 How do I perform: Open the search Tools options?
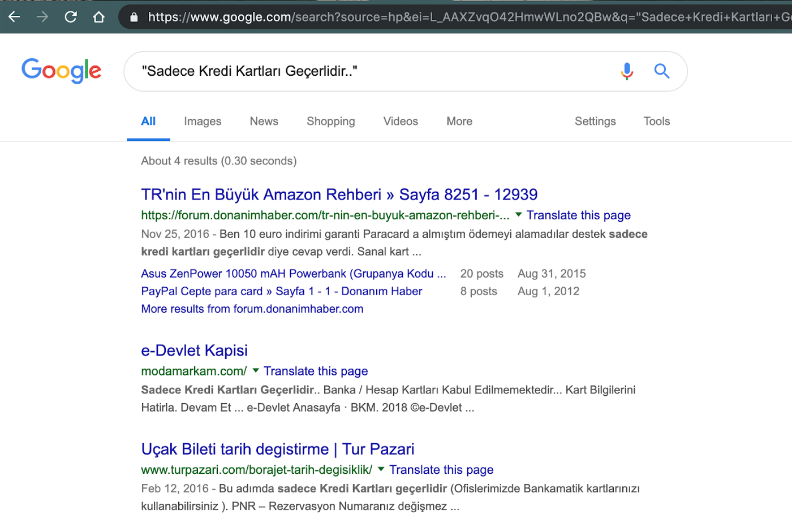pos(657,121)
